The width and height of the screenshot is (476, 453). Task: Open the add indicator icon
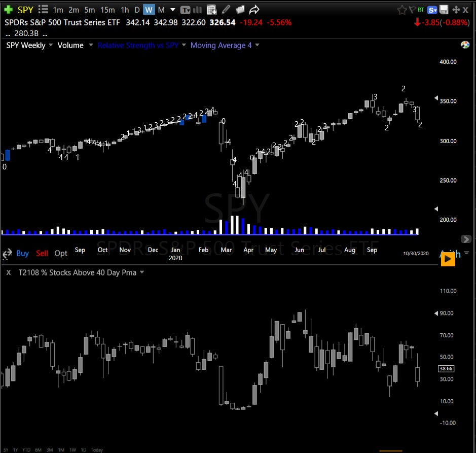click(x=211, y=10)
